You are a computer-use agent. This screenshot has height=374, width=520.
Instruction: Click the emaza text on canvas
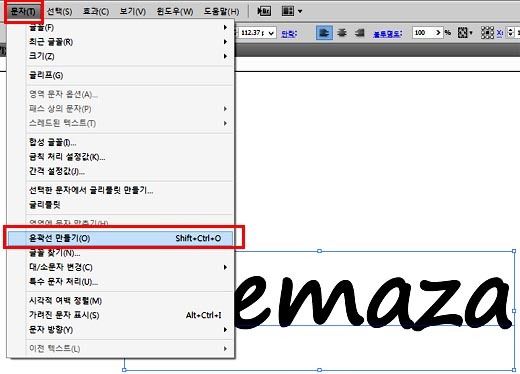(373, 302)
